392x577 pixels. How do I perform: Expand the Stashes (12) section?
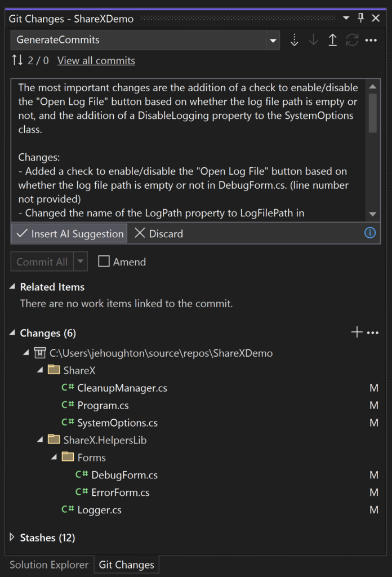click(x=12, y=538)
